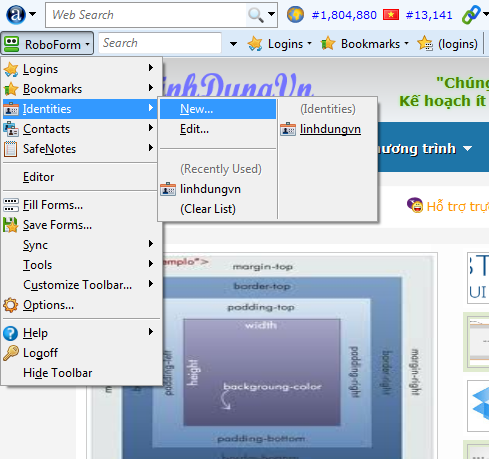Choose Save Forms... from the menu
The height and width of the screenshot is (459, 489).
[80, 225]
